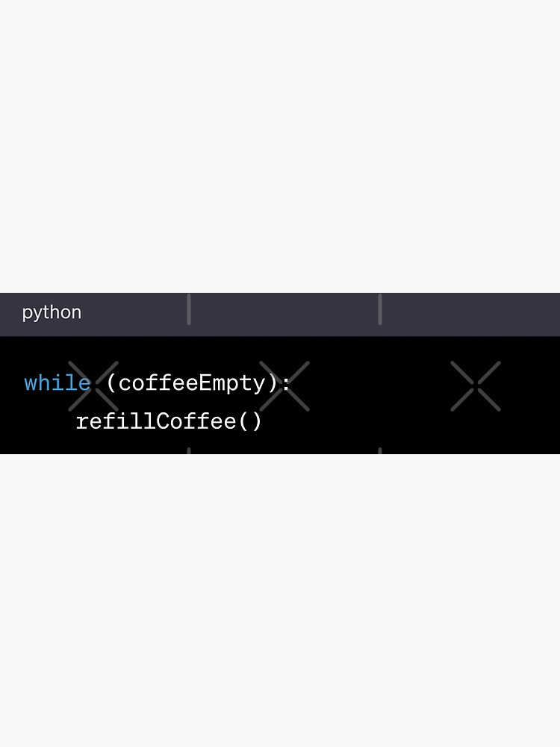Click the X mark in the empty code area

pos(476,386)
